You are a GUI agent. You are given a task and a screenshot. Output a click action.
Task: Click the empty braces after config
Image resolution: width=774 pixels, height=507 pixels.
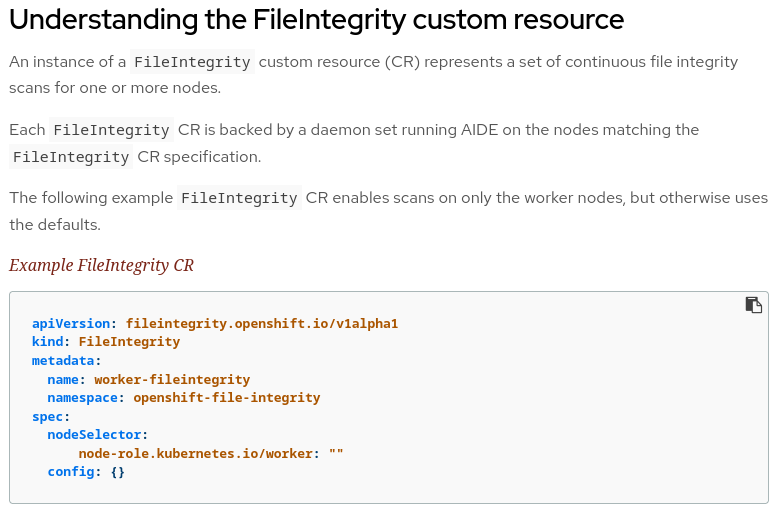(x=117, y=471)
